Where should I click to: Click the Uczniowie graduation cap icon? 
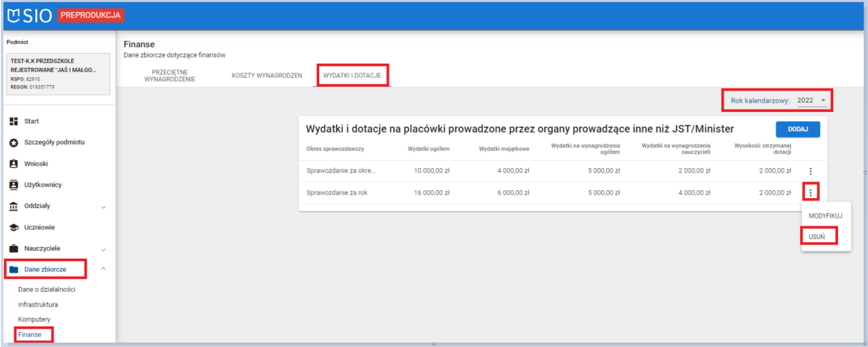click(14, 227)
